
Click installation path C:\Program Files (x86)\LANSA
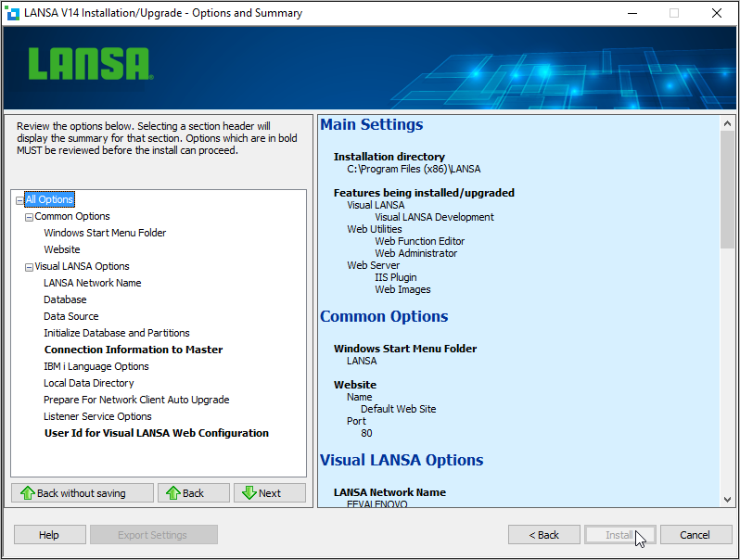414,169
